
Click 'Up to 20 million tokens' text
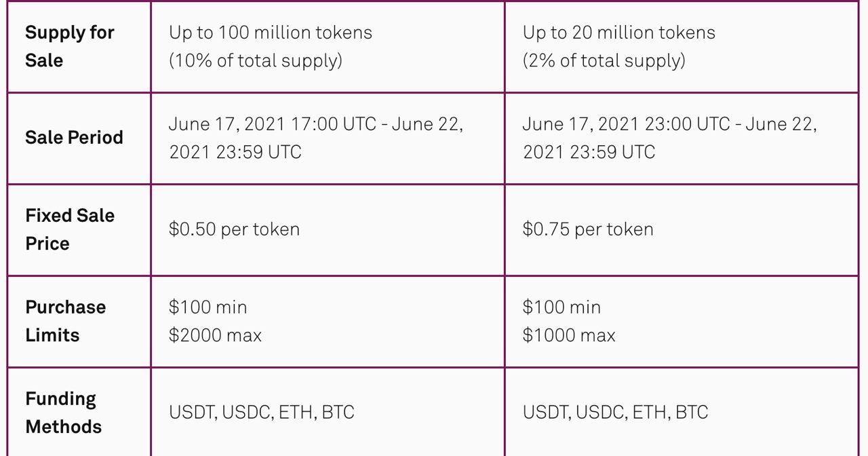point(619,33)
